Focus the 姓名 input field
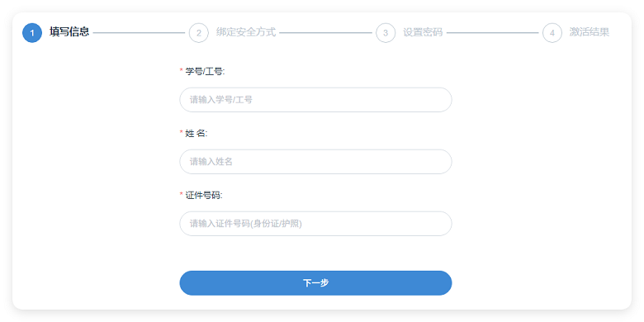Image resolution: width=644 pixels, height=322 pixels. coord(315,162)
